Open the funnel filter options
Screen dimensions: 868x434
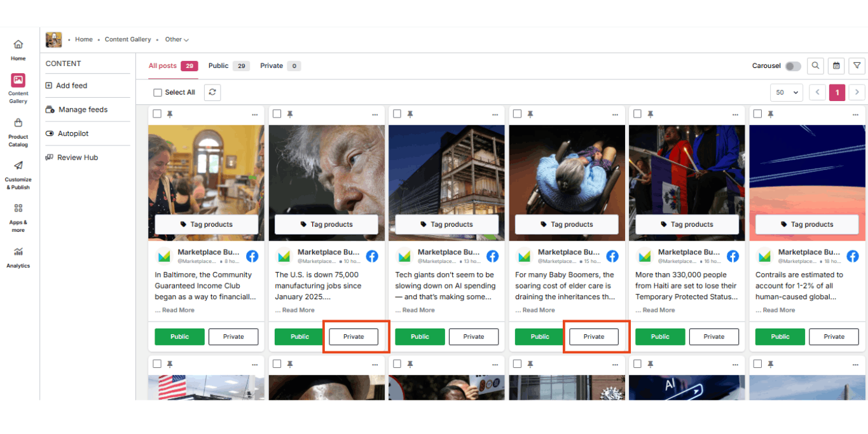click(x=857, y=65)
